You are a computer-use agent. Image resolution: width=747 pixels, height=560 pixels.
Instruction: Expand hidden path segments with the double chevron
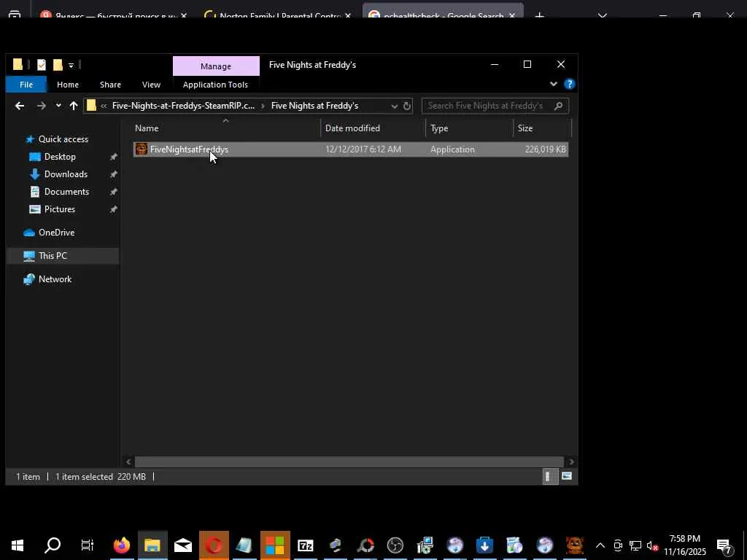coord(104,106)
